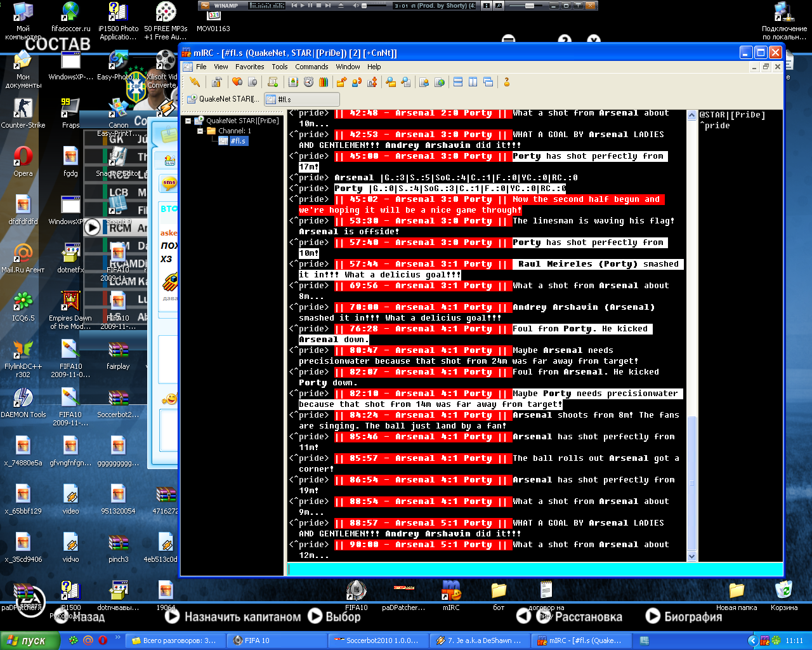Click the Cascade windows toolbar icon

pos(488,82)
